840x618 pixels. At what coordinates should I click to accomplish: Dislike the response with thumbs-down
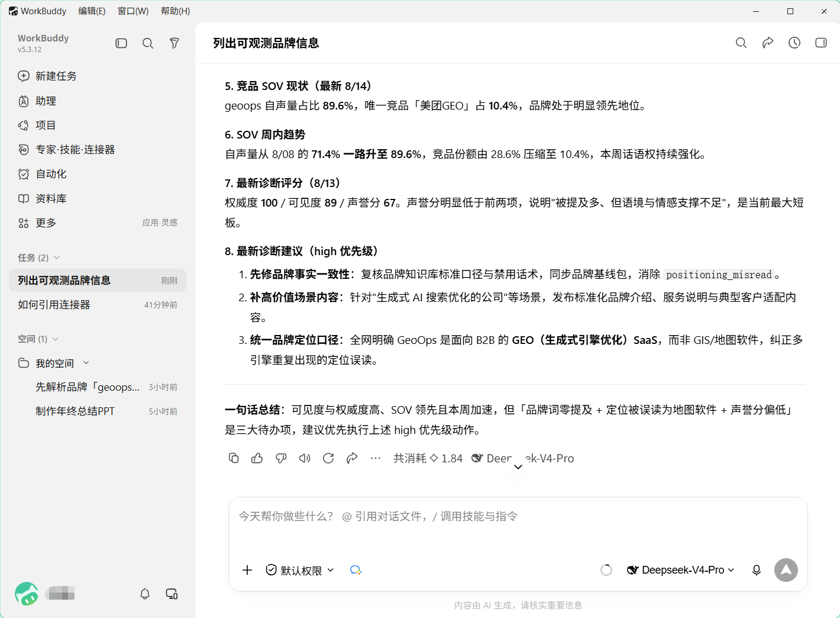point(281,458)
